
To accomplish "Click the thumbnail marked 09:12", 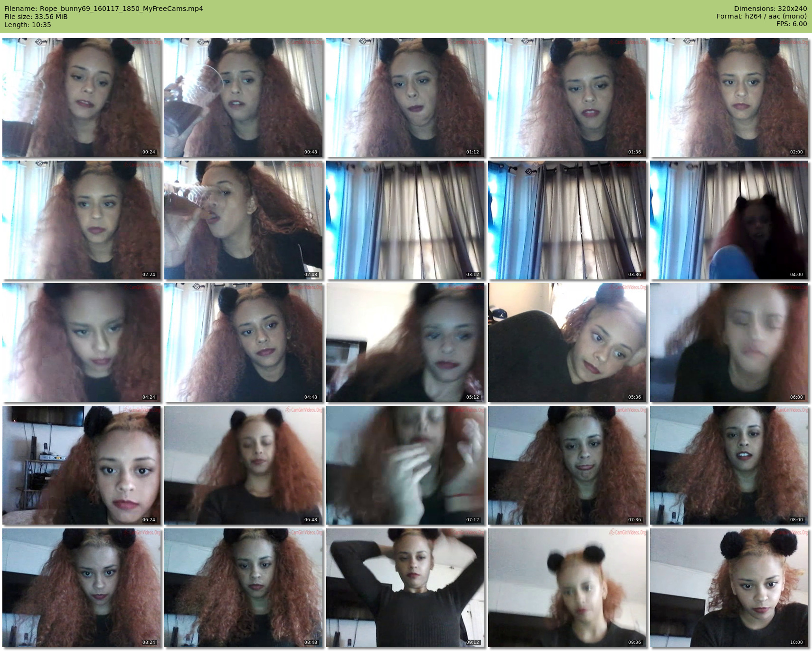I will tap(406, 588).
